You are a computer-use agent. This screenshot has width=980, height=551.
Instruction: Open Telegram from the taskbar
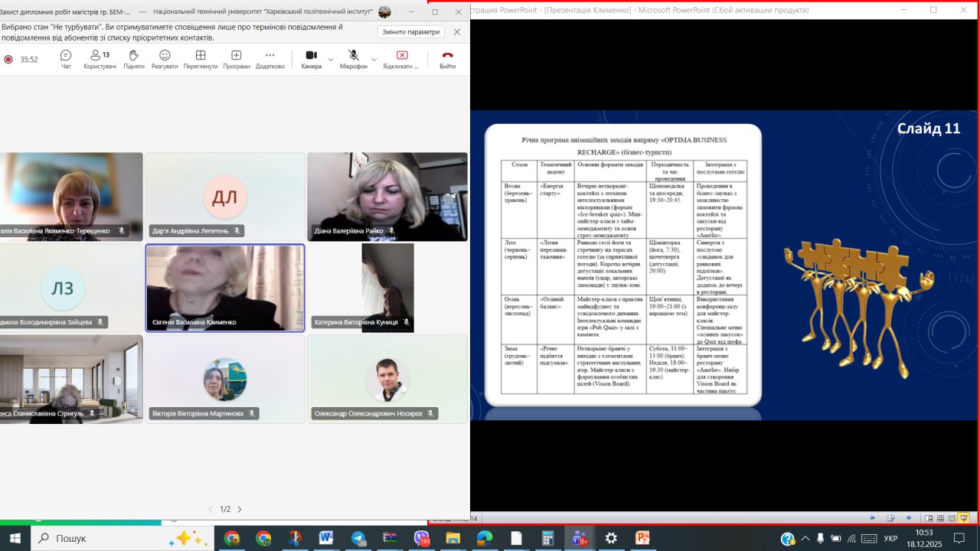(358, 538)
